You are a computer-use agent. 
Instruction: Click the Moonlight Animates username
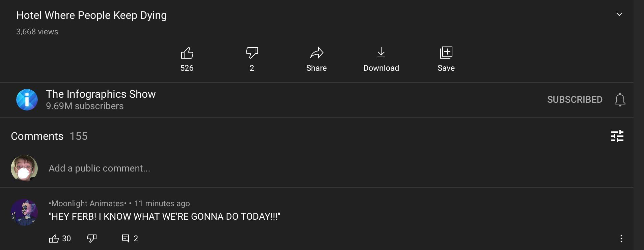click(88, 204)
